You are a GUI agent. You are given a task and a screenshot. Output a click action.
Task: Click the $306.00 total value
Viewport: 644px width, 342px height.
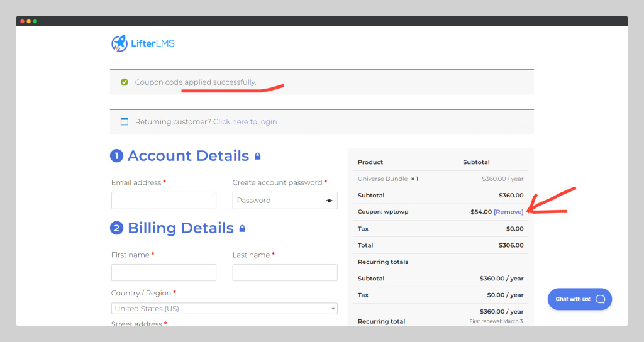pos(511,245)
